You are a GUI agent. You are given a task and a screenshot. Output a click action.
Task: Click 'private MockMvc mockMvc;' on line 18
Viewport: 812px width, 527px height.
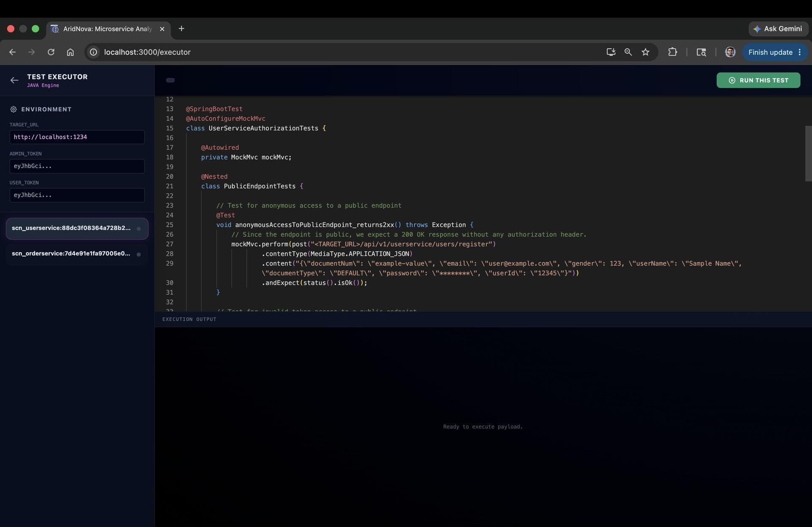click(x=246, y=157)
